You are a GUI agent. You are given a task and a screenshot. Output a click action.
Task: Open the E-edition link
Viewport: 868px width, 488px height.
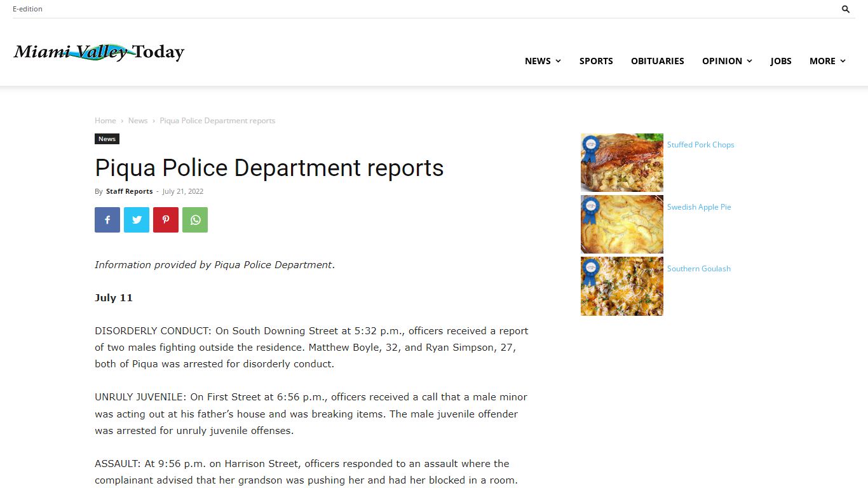click(27, 9)
